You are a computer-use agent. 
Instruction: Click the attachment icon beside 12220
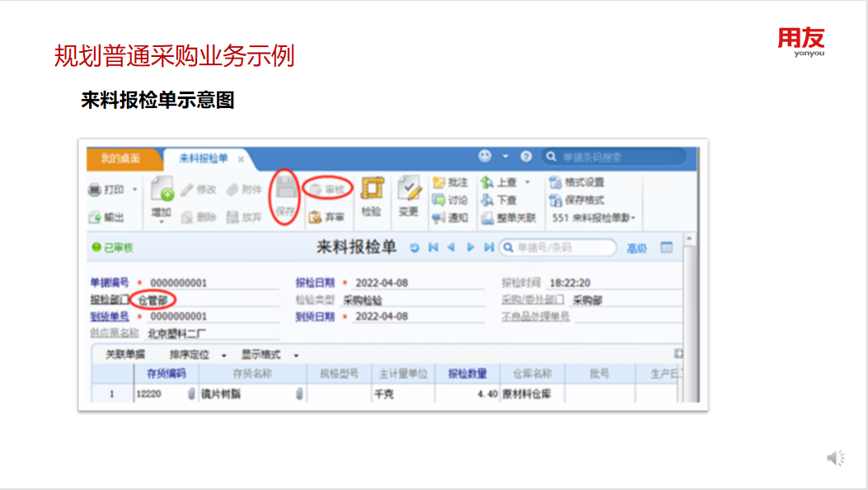[x=191, y=393]
